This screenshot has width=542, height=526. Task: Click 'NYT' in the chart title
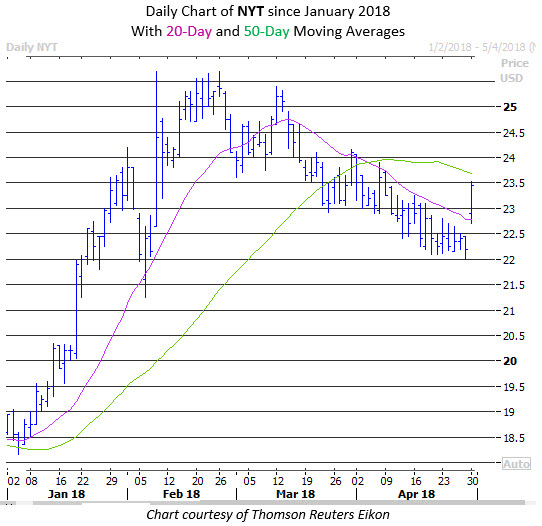[251, 11]
